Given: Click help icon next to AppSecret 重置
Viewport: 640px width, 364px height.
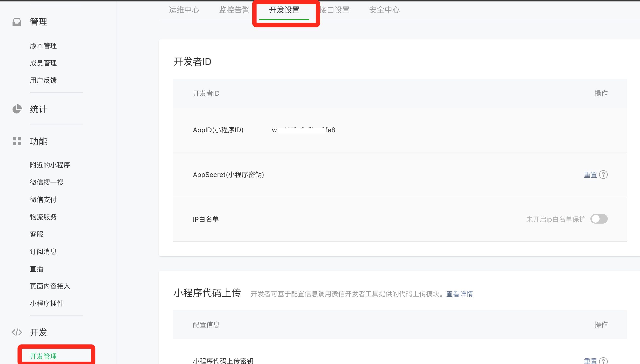Looking at the screenshot, I should tap(603, 175).
